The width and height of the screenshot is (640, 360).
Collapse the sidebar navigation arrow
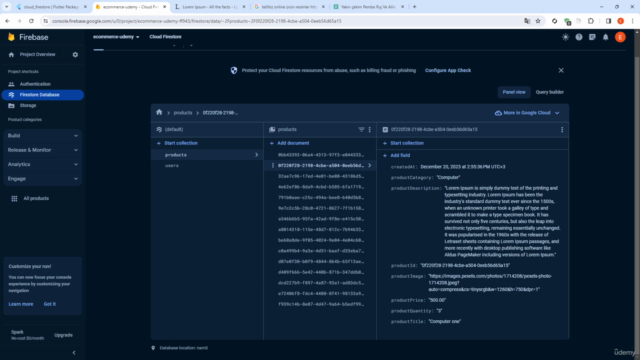coord(74,352)
